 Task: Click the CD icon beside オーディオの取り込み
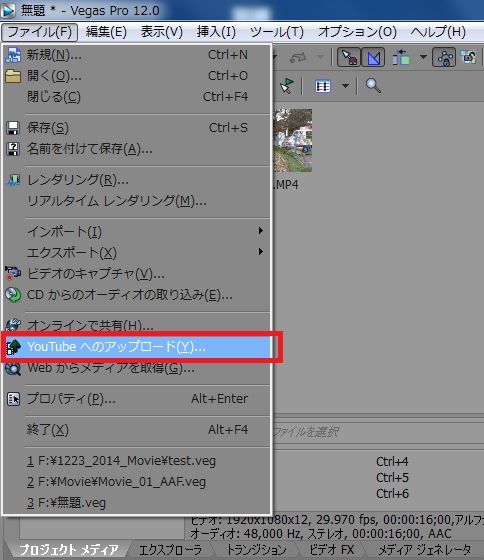[x=13, y=295]
